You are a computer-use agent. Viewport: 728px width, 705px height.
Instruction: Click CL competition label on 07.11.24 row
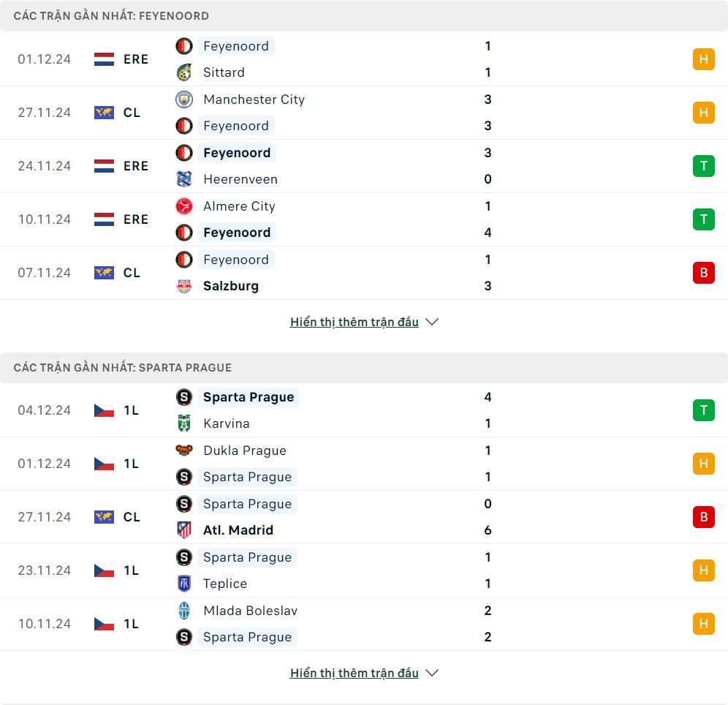click(132, 273)
